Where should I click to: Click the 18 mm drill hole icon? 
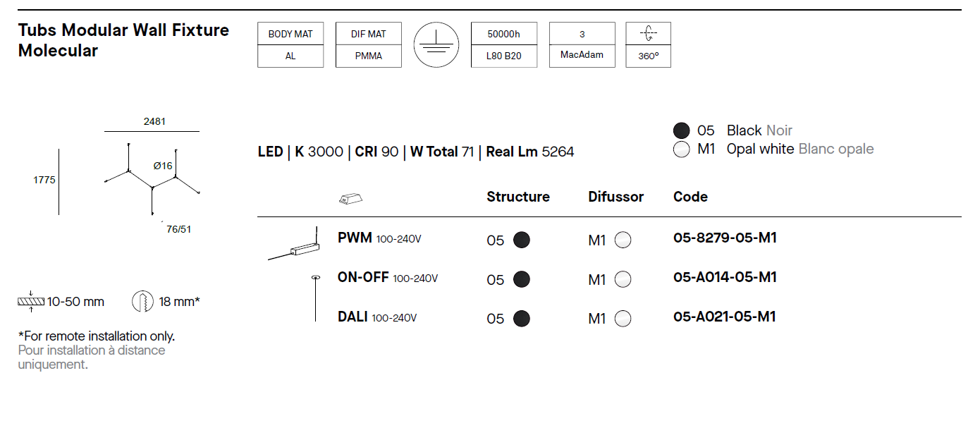142,302
